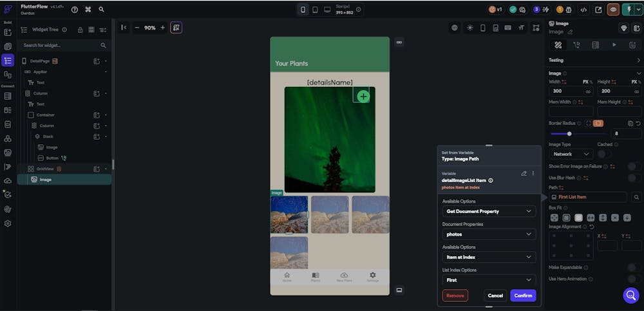Viewport: 644px width, 311px height.
Task: Collapse the Image properties section chevron
Action: click(638, 73)
